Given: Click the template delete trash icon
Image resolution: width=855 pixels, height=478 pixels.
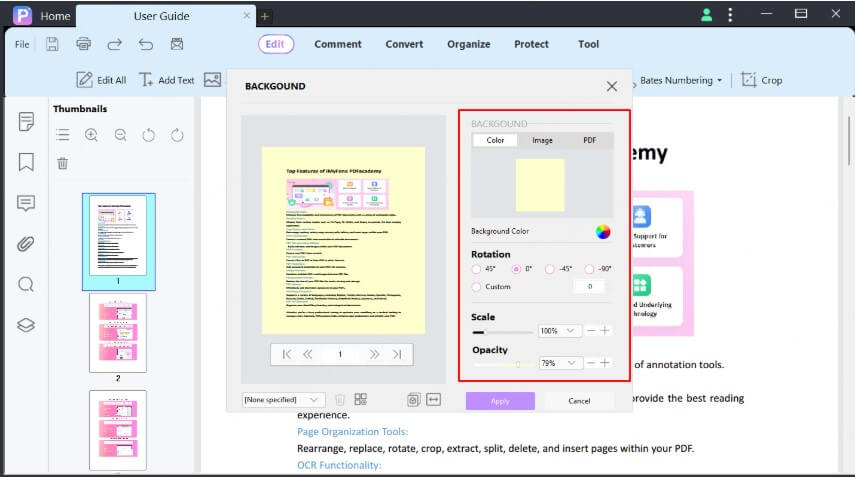Looking at the screenshot, I should point(340,400).
